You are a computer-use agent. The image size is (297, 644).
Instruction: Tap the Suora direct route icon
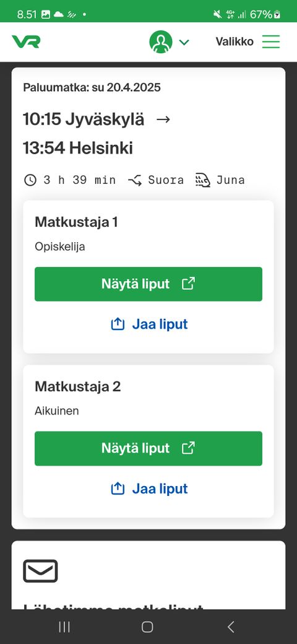pos(135,180)
